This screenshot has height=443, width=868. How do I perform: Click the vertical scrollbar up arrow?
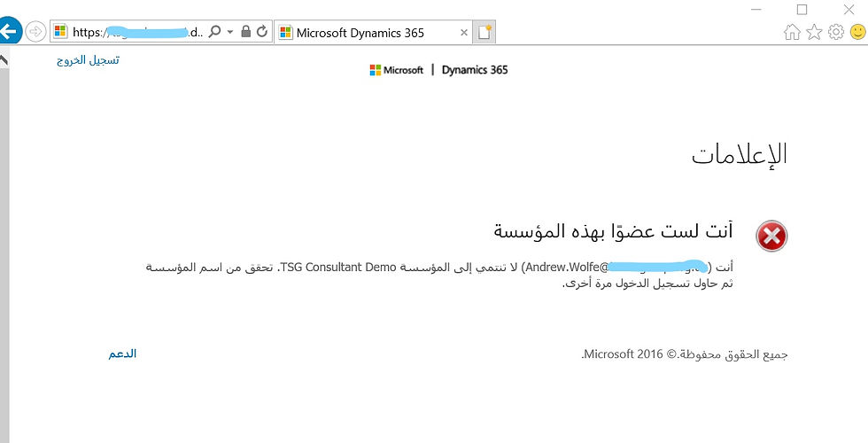click(4, 58)
